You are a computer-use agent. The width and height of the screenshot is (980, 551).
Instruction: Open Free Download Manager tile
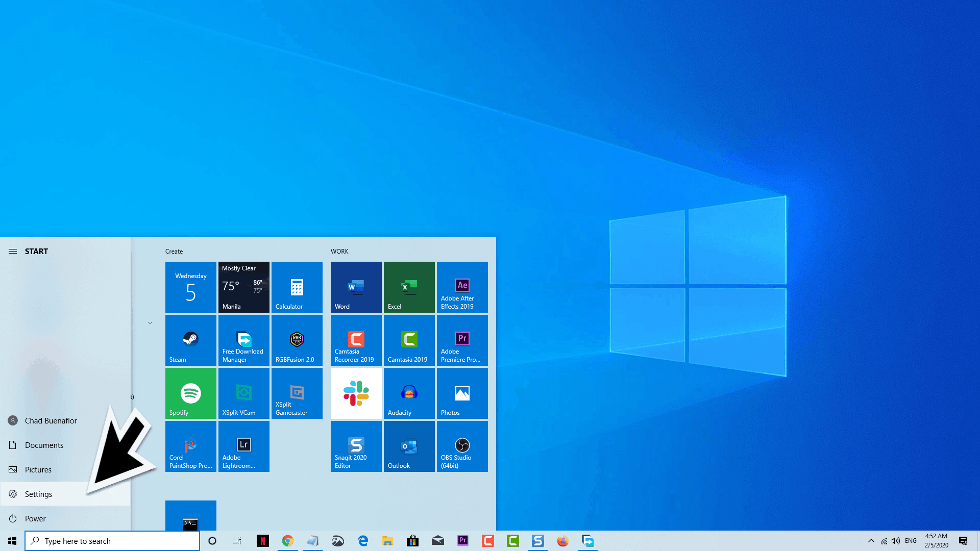click(x=243, y=340)
